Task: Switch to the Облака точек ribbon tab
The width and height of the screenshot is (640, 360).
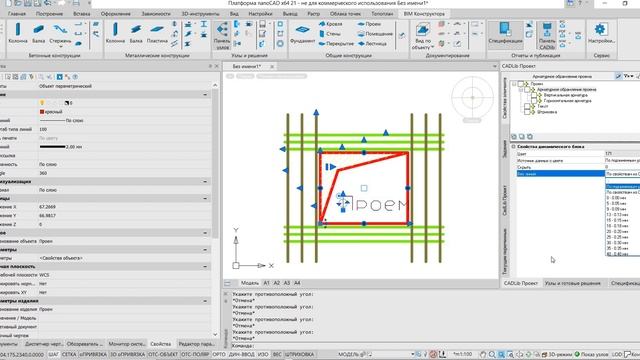Action: point(345,14)
